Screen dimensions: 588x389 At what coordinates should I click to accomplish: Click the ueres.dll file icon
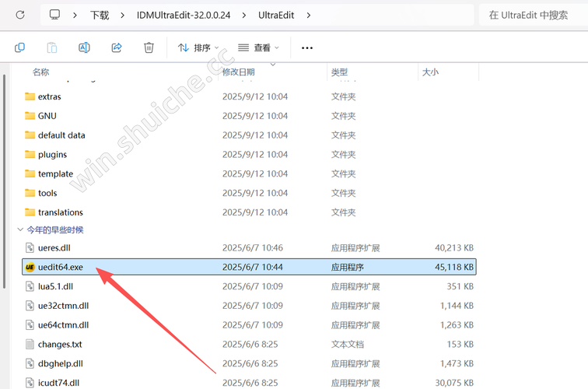click(x=30, y=247)
